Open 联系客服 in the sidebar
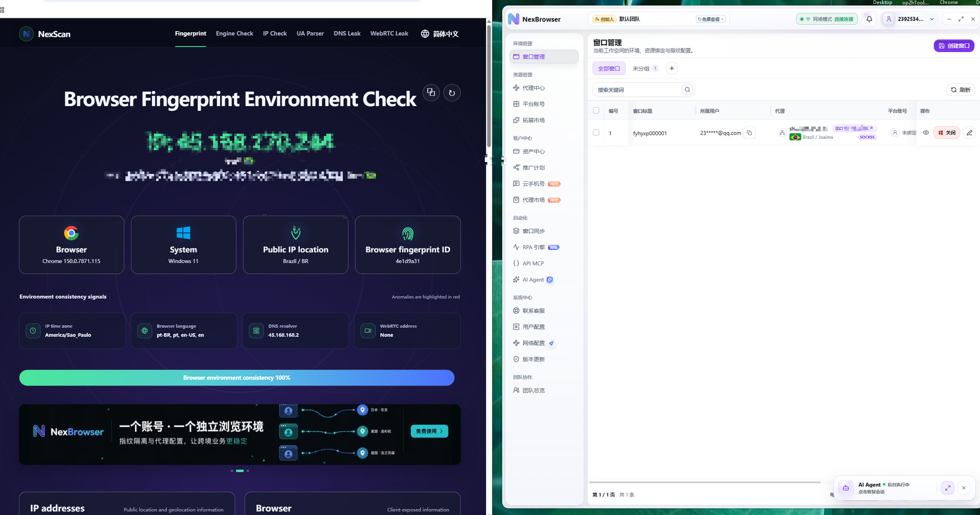This screenshot has width=980, height=515. click(544, 311)
